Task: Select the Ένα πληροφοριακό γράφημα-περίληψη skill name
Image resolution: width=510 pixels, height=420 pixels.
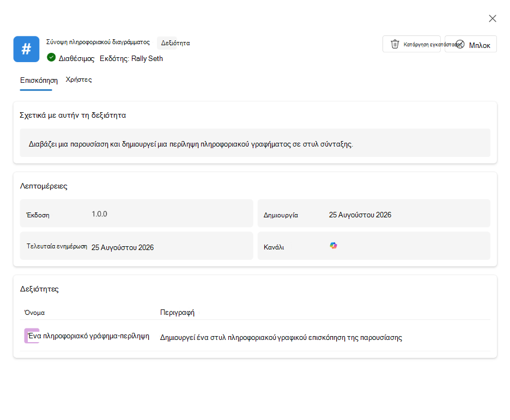Action: point(89,336)
